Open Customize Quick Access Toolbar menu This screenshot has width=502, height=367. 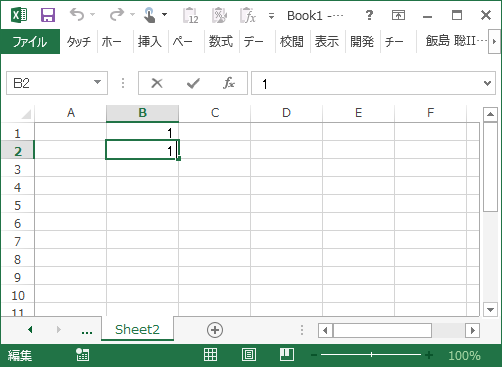271,16
